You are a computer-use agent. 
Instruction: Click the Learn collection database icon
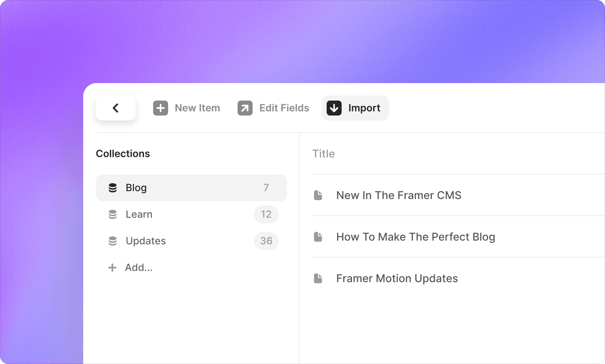click(113, 214)
